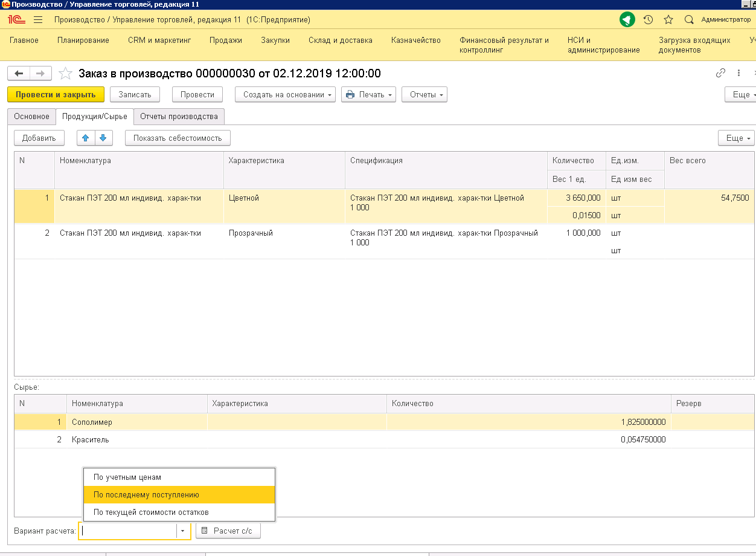The image size is (756, 556).
Task: Open 'CRM и маркетинг' section
Action: [159, 40]
